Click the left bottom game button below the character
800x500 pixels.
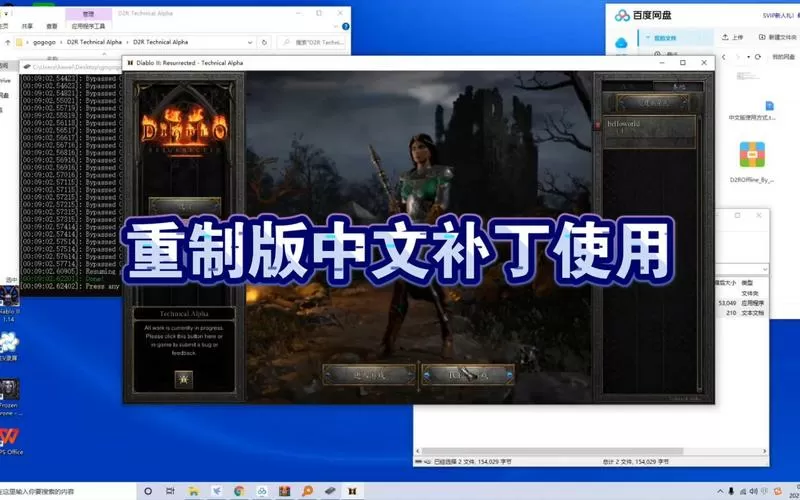[369, 375]
